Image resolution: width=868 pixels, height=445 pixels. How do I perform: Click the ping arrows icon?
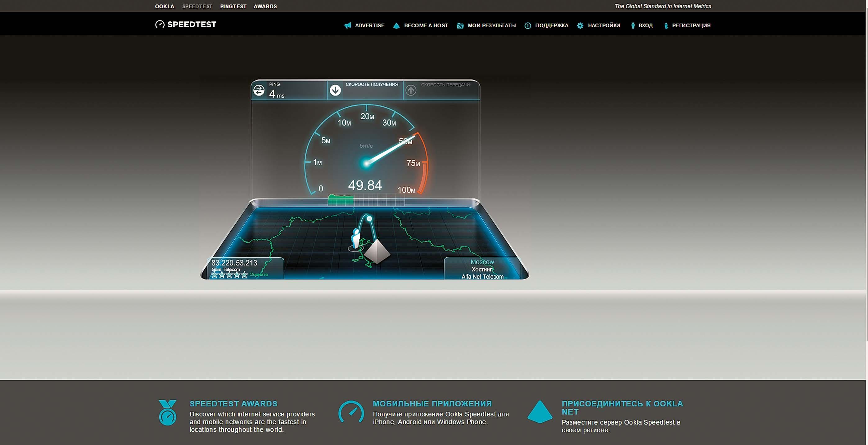pyautogui.click(x=259, y=90)
